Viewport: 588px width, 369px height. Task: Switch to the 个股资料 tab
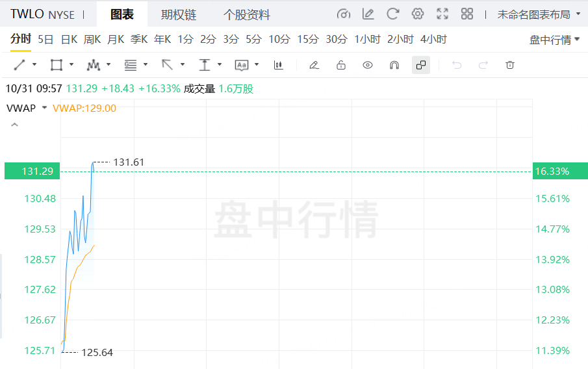coord(246,15)
